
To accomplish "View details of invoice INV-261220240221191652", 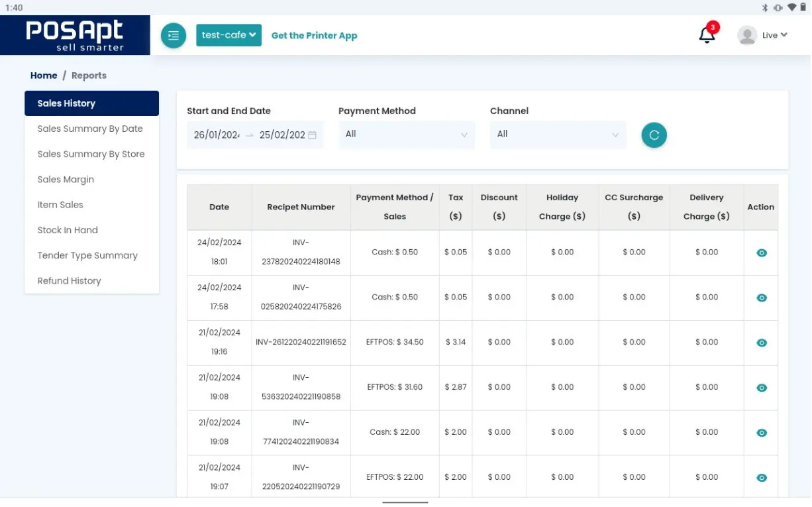I will [x=762, y=343].
